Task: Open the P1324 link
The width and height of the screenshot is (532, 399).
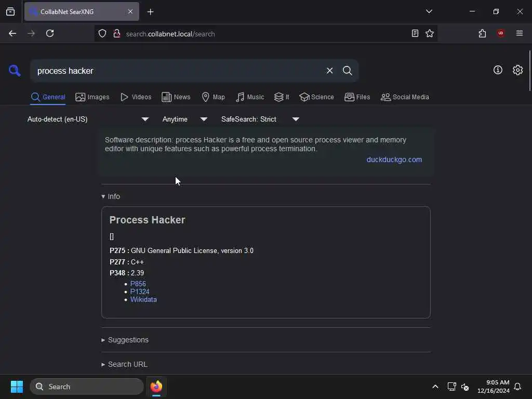Action: coord(139,291)
